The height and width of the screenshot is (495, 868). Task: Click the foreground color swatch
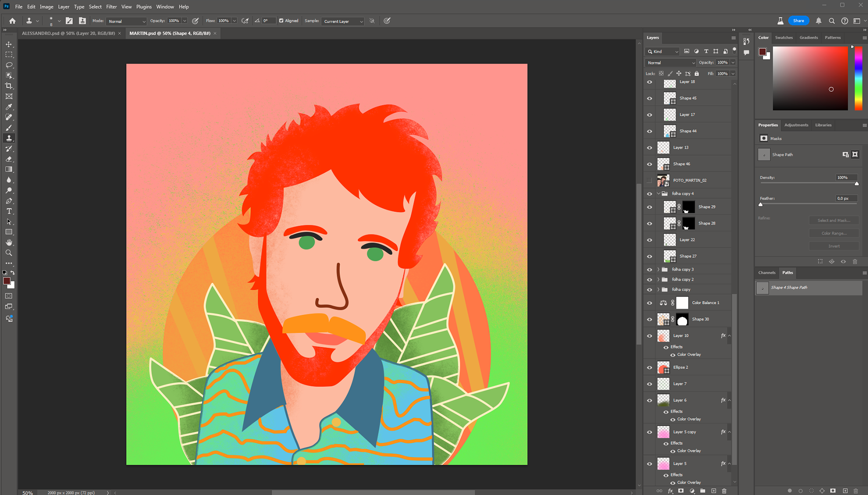(x=6, y=281)
